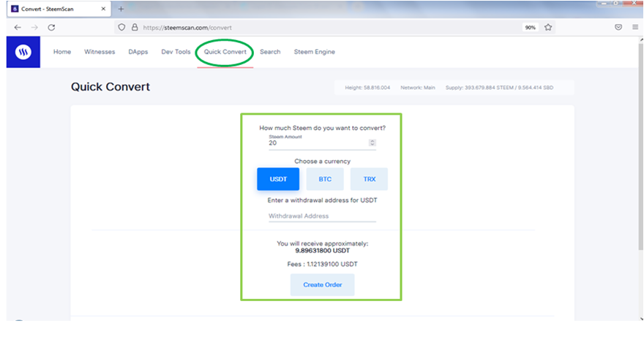The image size is (644, 342).
Task: Click the Withdrawal Address field
Action: [x=322, y=216]
